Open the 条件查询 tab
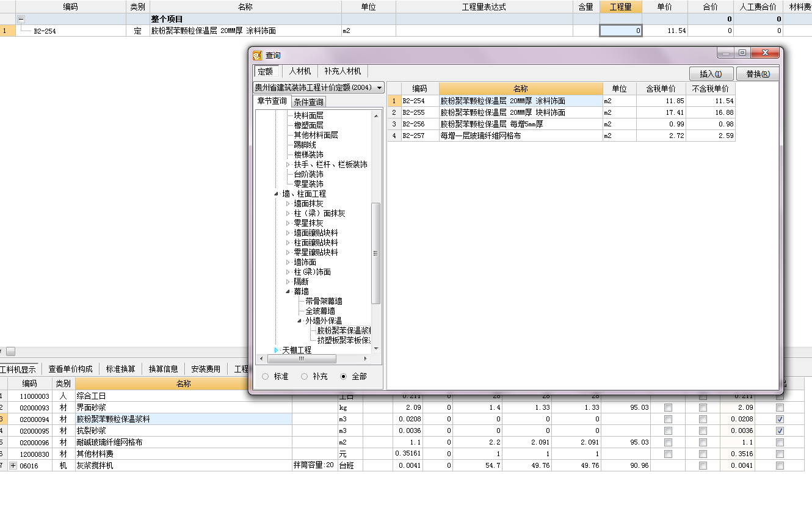812x505 pixels. pos(308,102)
